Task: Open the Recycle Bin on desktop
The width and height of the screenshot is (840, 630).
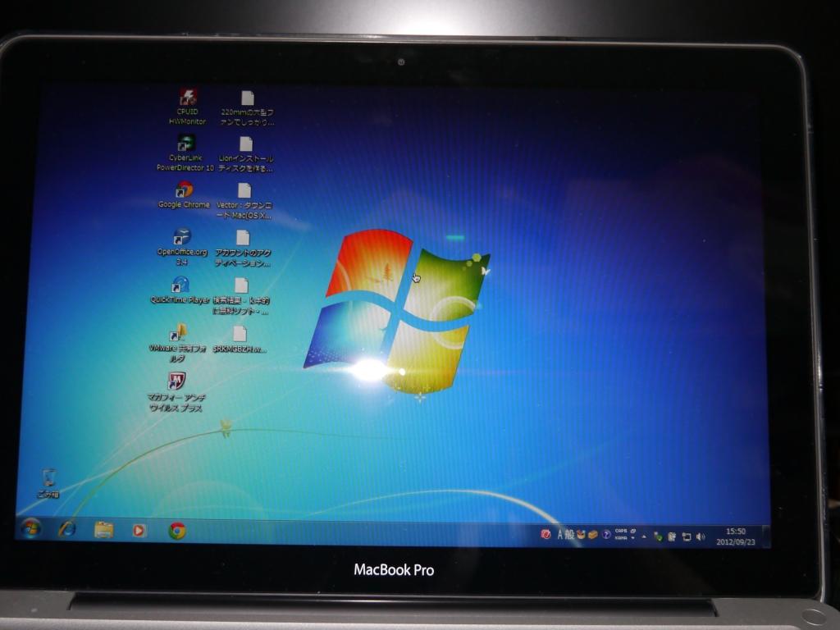Action: click(x=48, y=484)
